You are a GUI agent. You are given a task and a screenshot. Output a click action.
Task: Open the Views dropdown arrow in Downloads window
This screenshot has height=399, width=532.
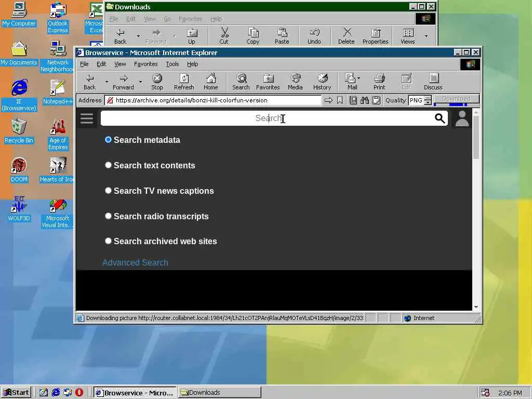[x=426, y=36]
